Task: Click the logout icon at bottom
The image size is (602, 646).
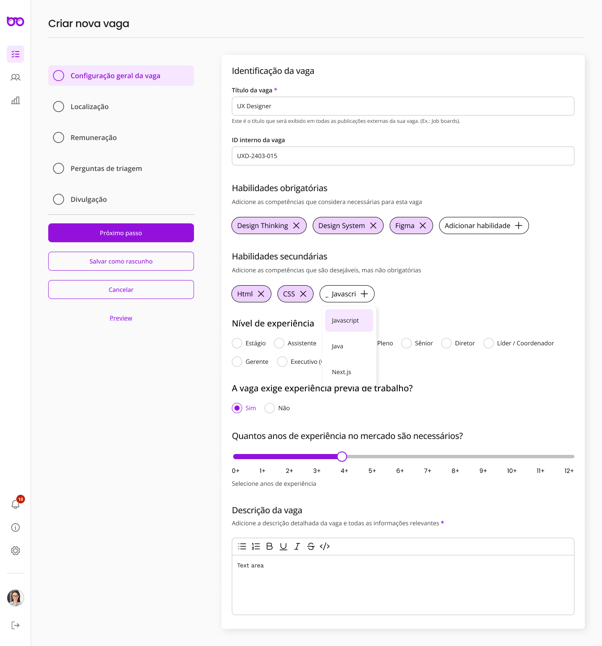Action: (15, 625)
